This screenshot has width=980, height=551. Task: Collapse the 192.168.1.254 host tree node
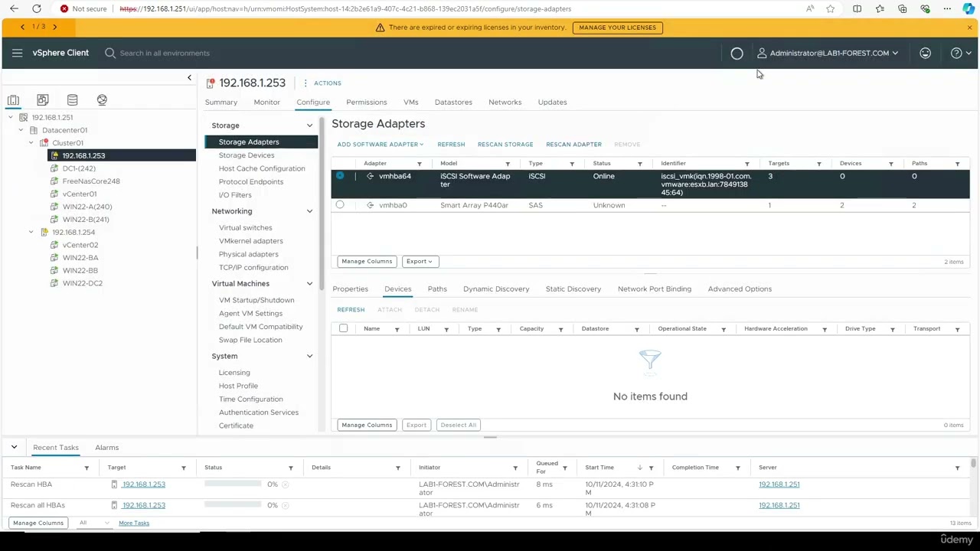click(x=31, y=232)
